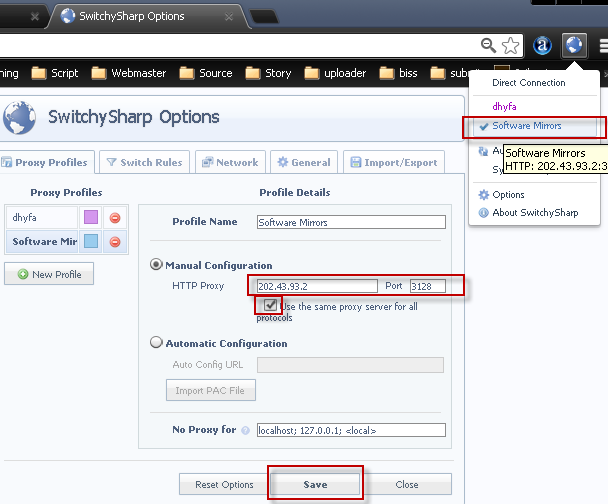Open About SwitchySharp from popup menu

click(x=535, y=212)
